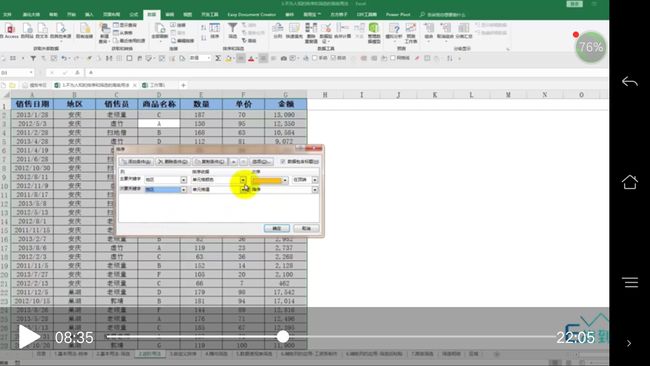Toggle the unchecked checkbox right of the camera icon

tap(315, 58)
